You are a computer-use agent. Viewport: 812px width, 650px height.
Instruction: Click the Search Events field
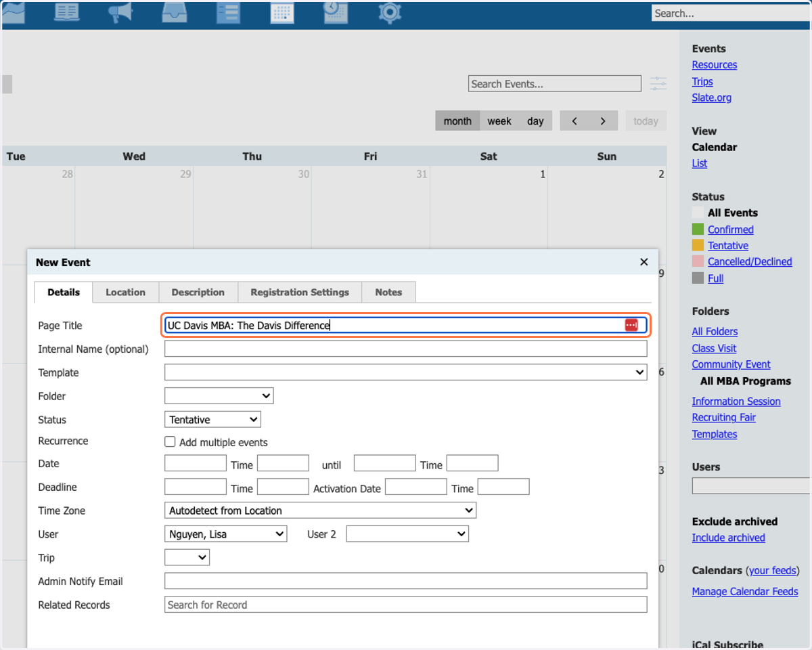555,84
